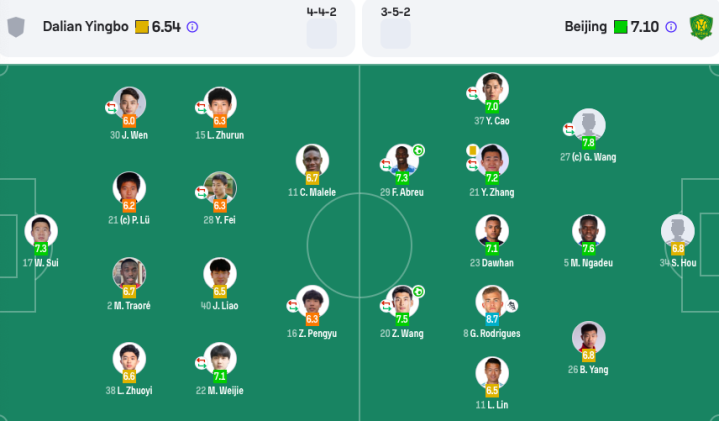Select C. Malele player avatar
Image resolution: width=719 pixels, height=421 pixels.
[312, 161]
